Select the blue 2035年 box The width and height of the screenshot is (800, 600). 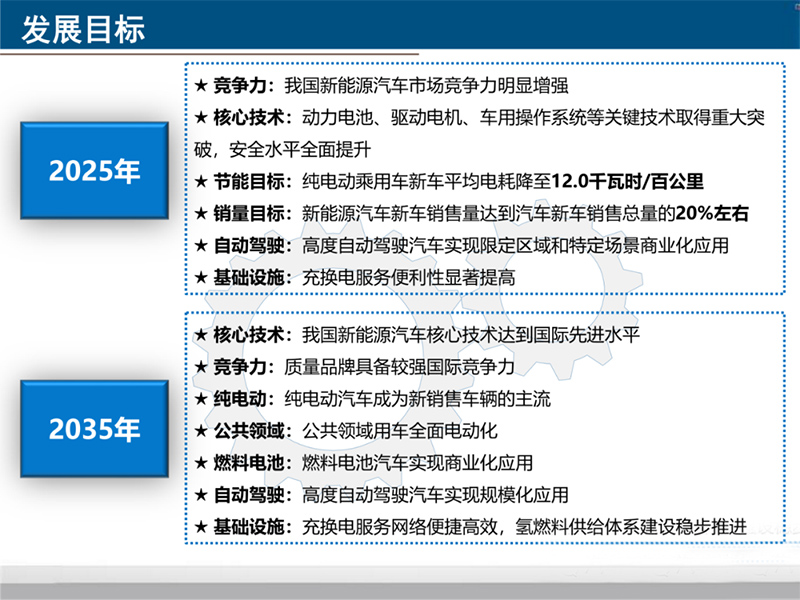point(94,429)
